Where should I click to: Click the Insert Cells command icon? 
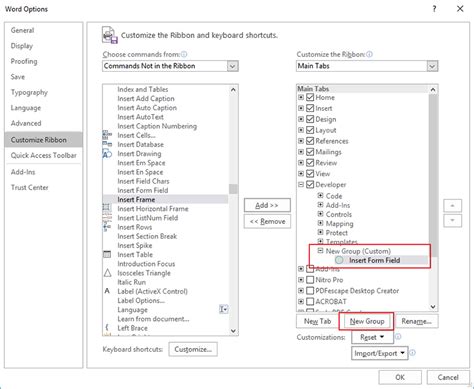click(x=107, y=135)
